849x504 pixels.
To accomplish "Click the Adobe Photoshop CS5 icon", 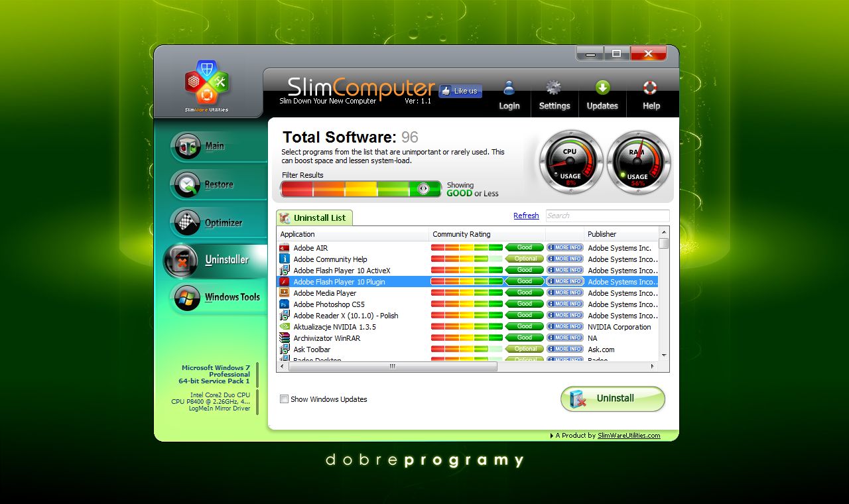I will [285, 304].
